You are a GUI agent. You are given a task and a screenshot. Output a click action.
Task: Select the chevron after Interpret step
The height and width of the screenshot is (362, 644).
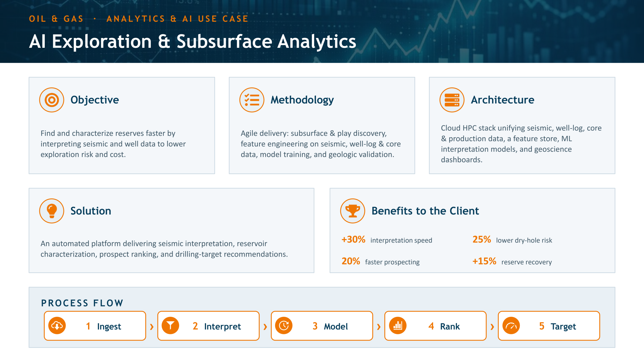click(x=265, y=327)
